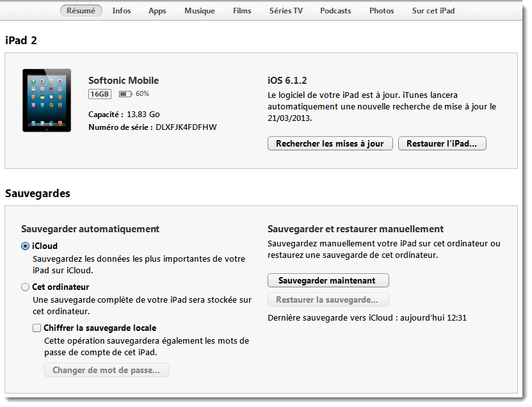The image size is (532, 407).
Task: Click the iPad device thumbnail image
Action: (47, 100)
